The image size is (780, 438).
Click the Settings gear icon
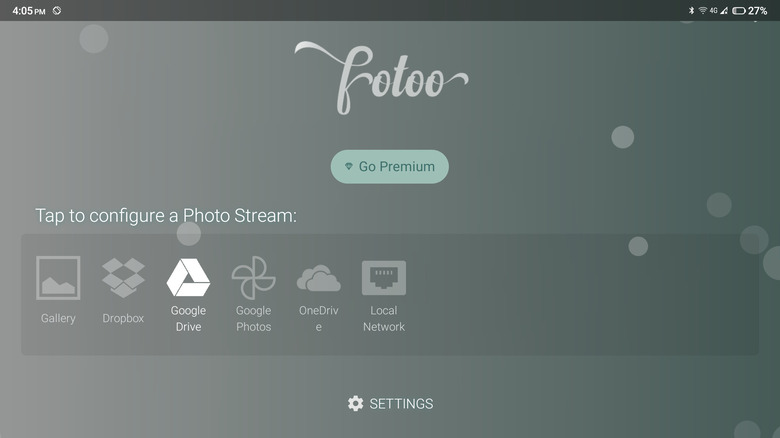(356, 403)
